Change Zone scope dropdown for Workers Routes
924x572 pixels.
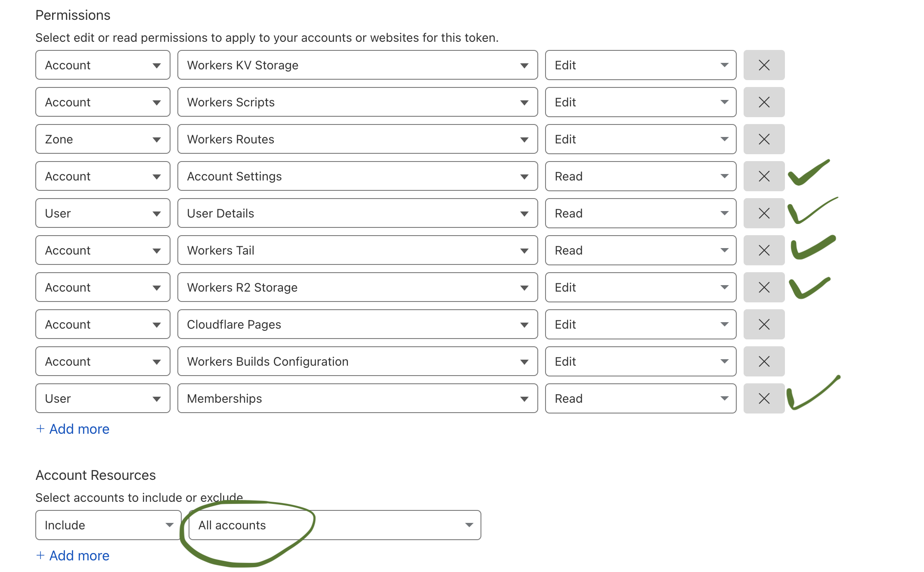tap(102, 139)
